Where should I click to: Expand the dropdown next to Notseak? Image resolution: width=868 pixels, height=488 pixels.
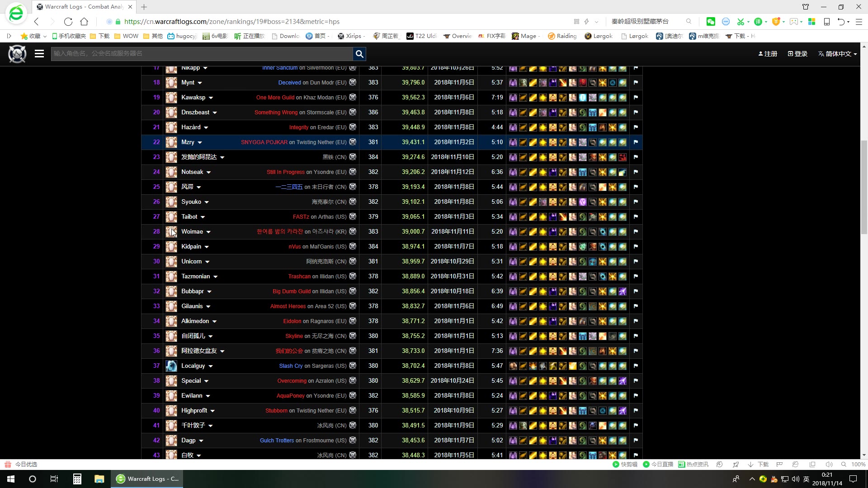(208, 172)
